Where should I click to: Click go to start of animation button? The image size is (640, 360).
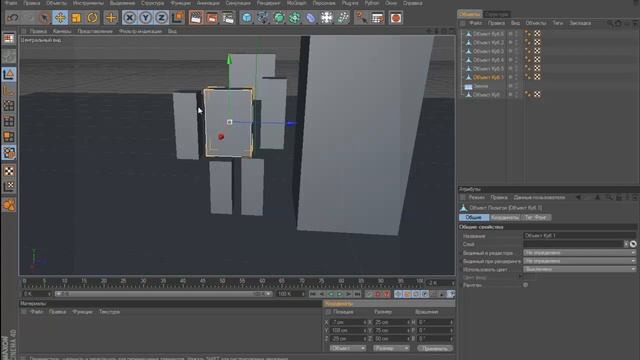313,294
